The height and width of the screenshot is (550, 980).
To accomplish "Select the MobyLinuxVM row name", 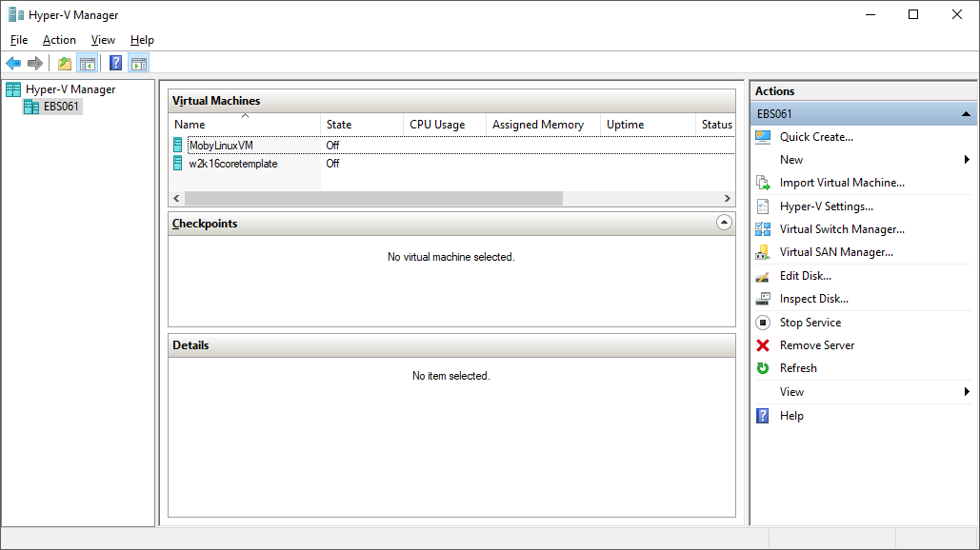I will (x=221, y=146).
